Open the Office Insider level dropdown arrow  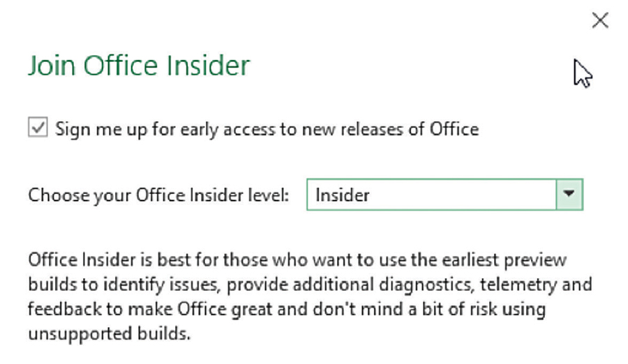coord(569,195)
